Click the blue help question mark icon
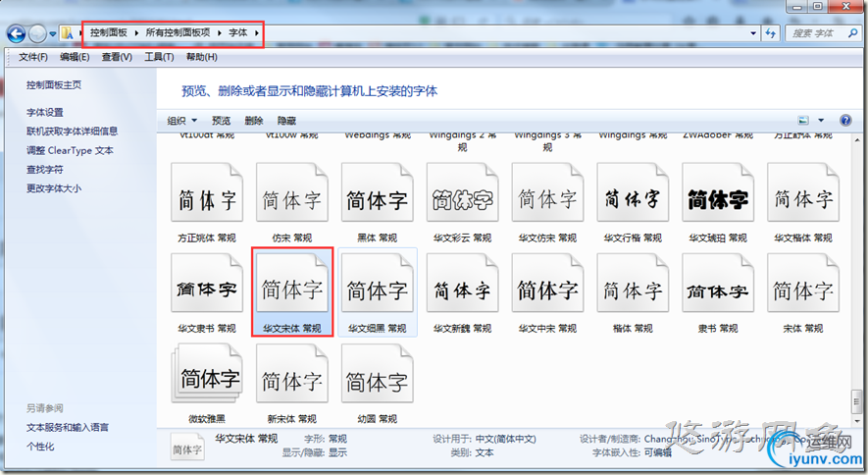The width and height of the screenshot is (868, 475). click(x=845, y=120)
